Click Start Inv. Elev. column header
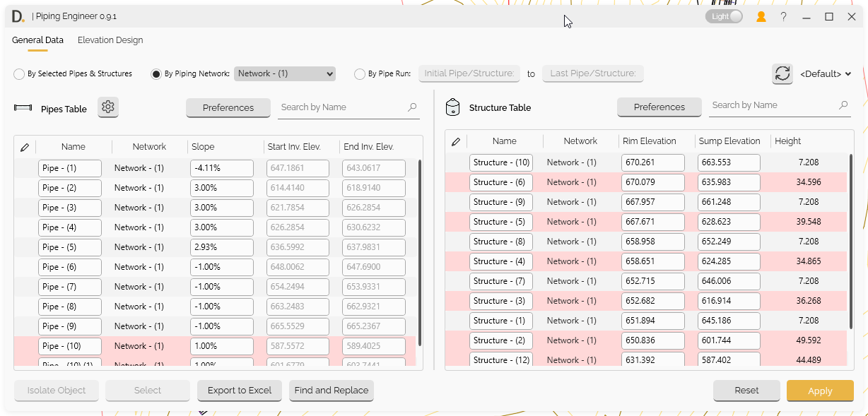The width and height of the screenshot is (868, 416). pyautogui.click(x=294, y=147)
